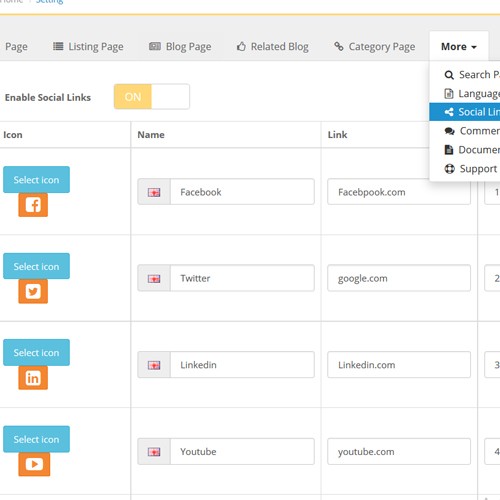The width and height of the screenshot is (500, 500).
Task: Click the Enable Social Links label
Action: point(48,97)
